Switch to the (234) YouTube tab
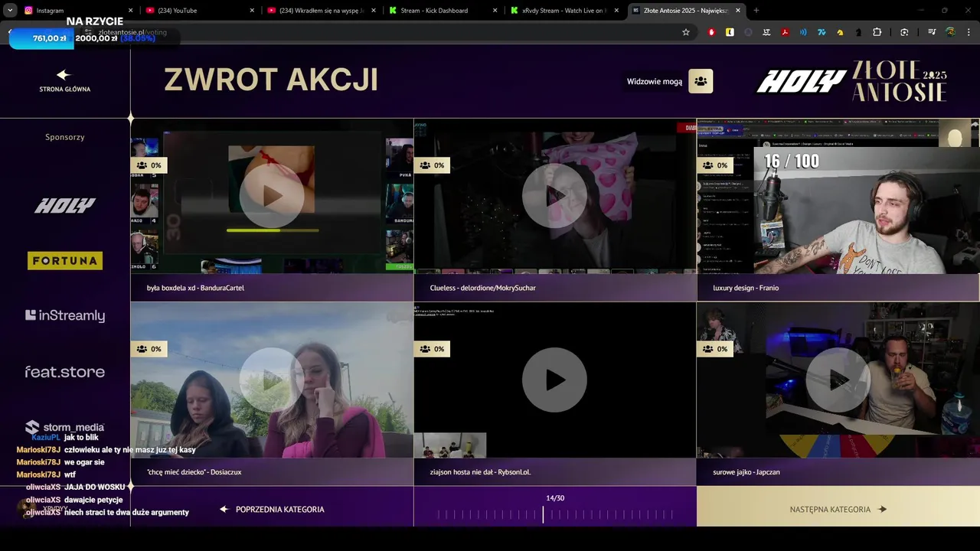The height and width of the screenshot is (551, 980). [x=199, y=11]
